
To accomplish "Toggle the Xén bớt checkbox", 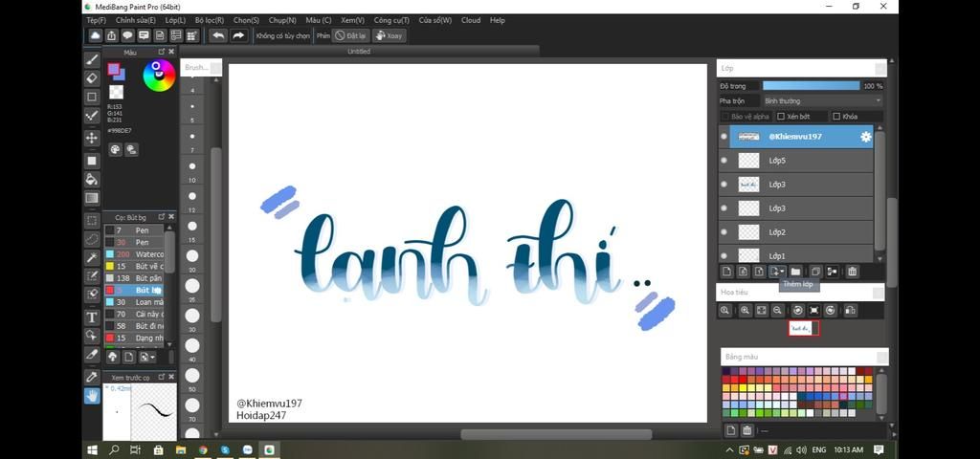I will pyautogui.click(x=781, y=117).
